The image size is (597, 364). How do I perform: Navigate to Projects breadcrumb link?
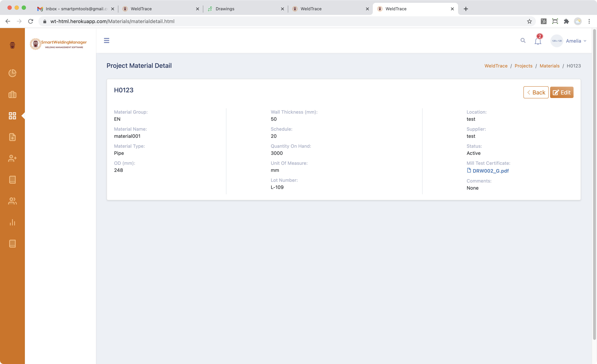tap(523, 66)
